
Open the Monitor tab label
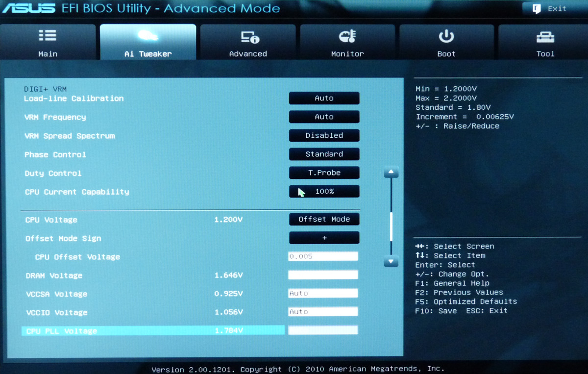(347, 54)
